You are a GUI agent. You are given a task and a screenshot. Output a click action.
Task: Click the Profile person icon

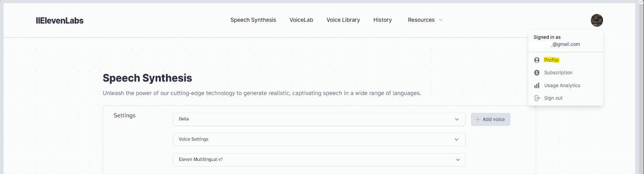pyautogui.click(x=537, y=60)
